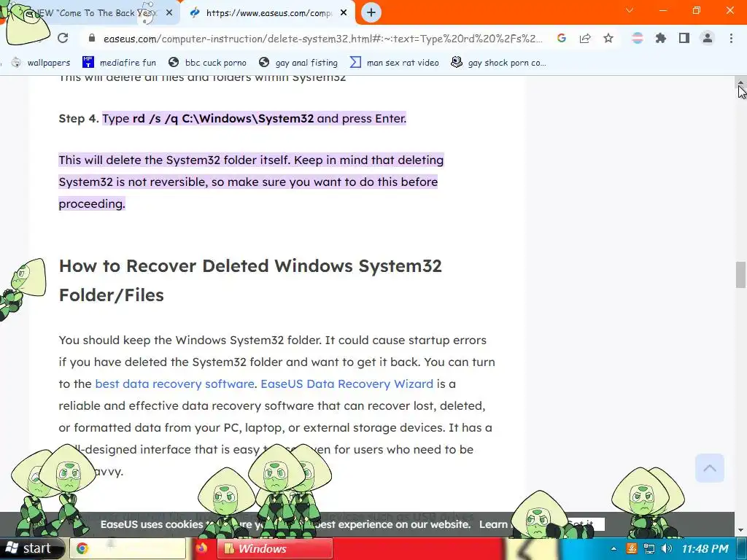Open the striped flag extension icon
Screen dimensions: 747x560
[x=638, y=38]
